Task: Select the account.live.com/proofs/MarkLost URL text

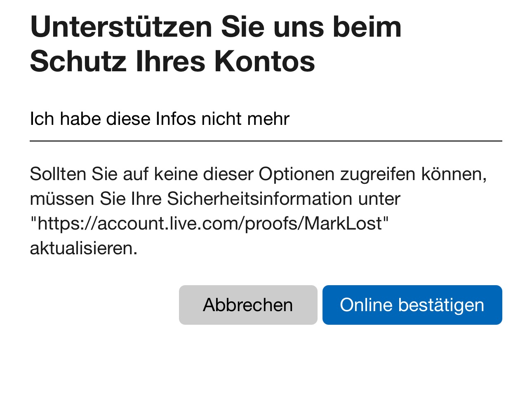Action: point(210,223)
